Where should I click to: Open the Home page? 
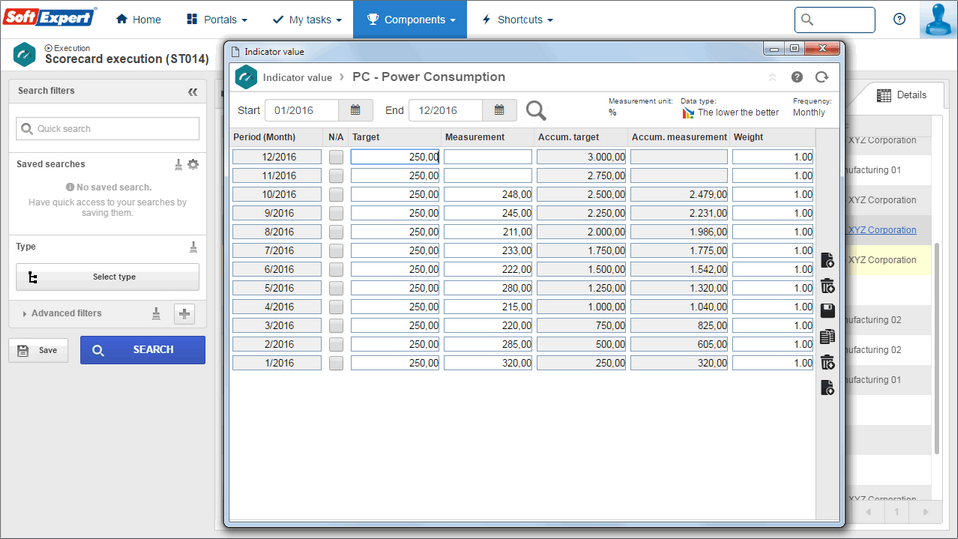(139, 20)
